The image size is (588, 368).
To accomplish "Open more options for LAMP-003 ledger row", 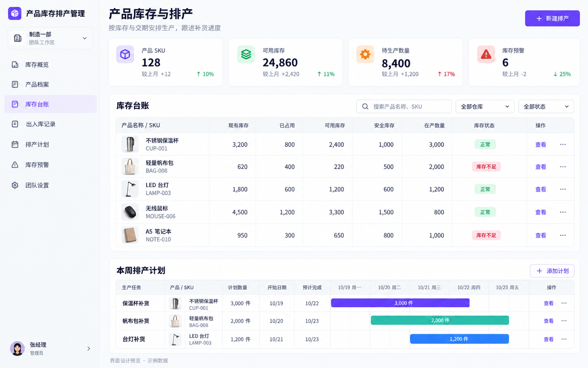I will 563,189.
